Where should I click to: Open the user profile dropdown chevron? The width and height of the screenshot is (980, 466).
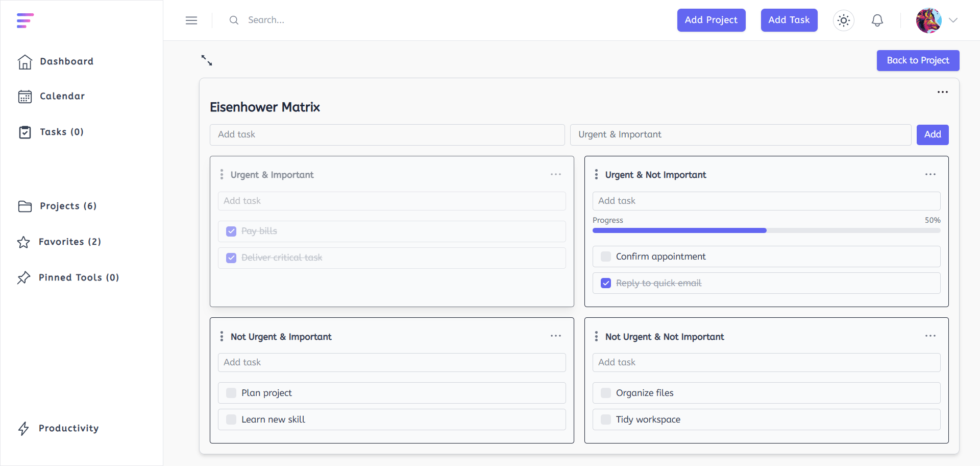click(x=954, y=20)
